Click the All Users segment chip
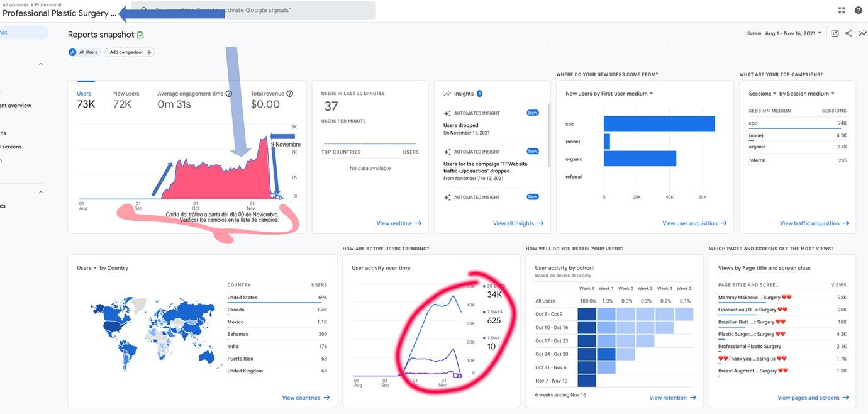The image size is (868, 414). 84,52
